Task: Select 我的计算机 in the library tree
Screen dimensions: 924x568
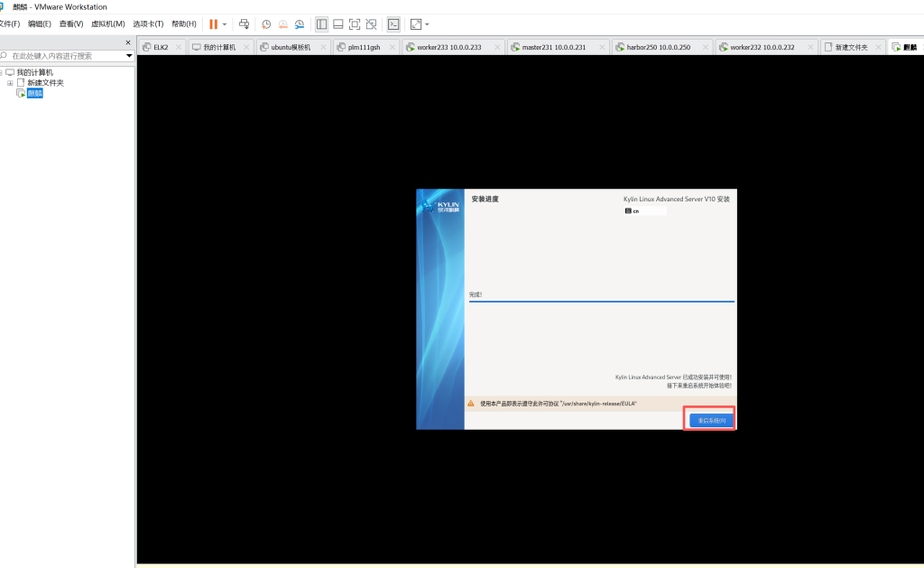Action: pos(34,72)
